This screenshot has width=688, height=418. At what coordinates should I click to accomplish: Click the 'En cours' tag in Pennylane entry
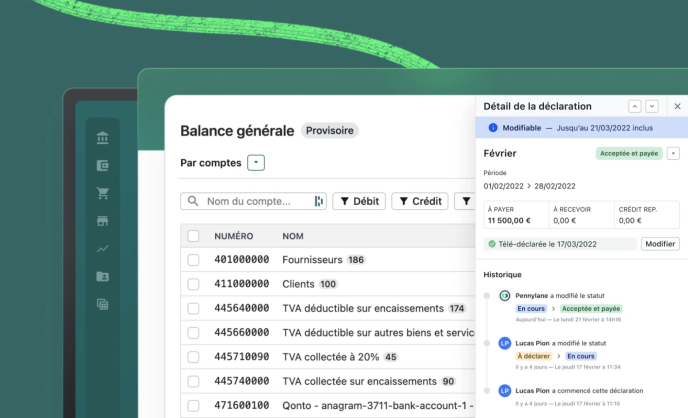[x=531, y=308]
